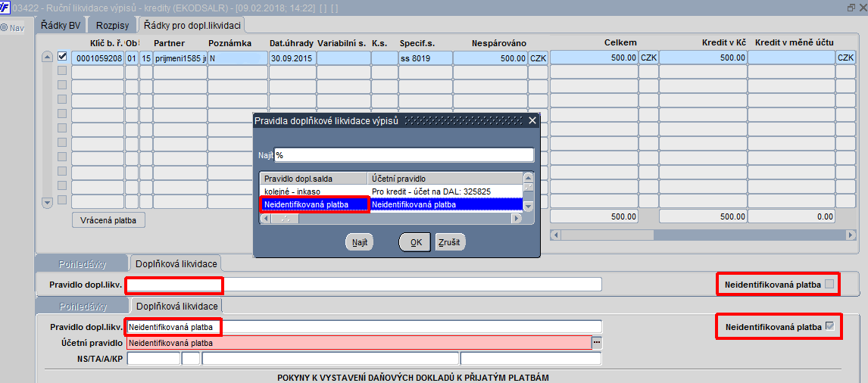Click the prijmeni1585 partner cell

(x=180, y=58)
